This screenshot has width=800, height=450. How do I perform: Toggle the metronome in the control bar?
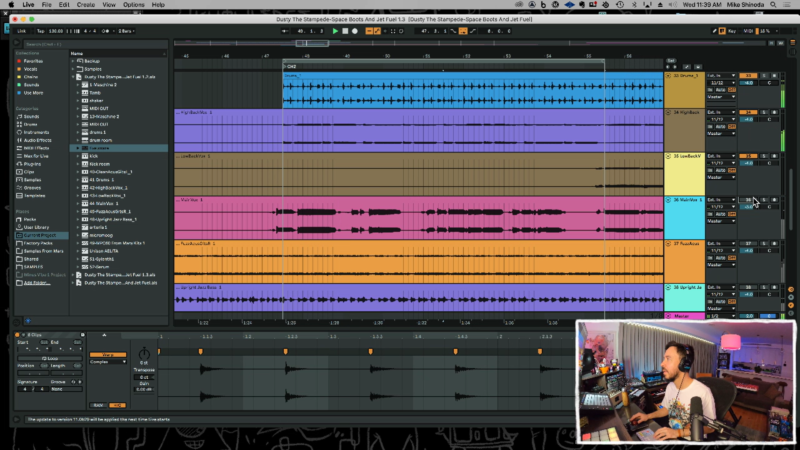(105, 31)
